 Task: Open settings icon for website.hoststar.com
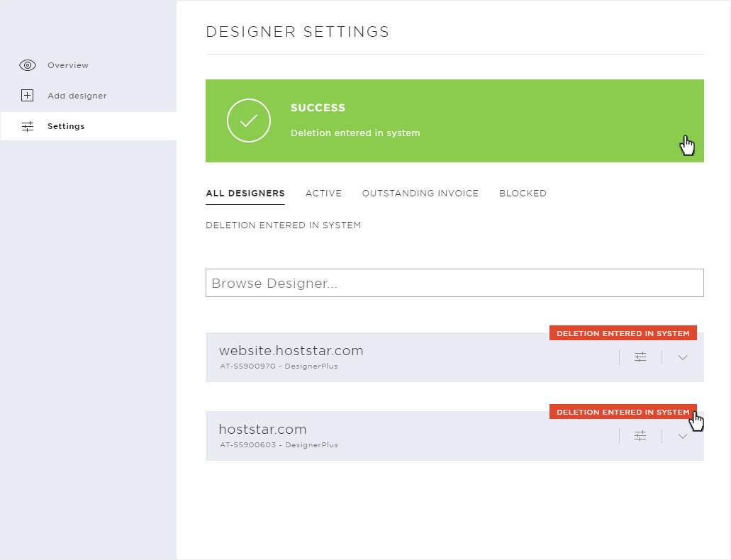pos(640,357)
